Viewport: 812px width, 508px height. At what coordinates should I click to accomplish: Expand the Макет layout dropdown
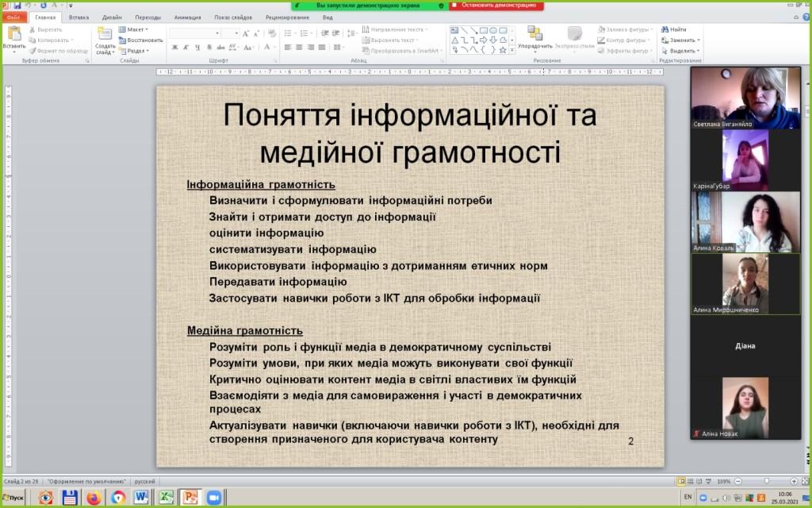tap(136, 29)
